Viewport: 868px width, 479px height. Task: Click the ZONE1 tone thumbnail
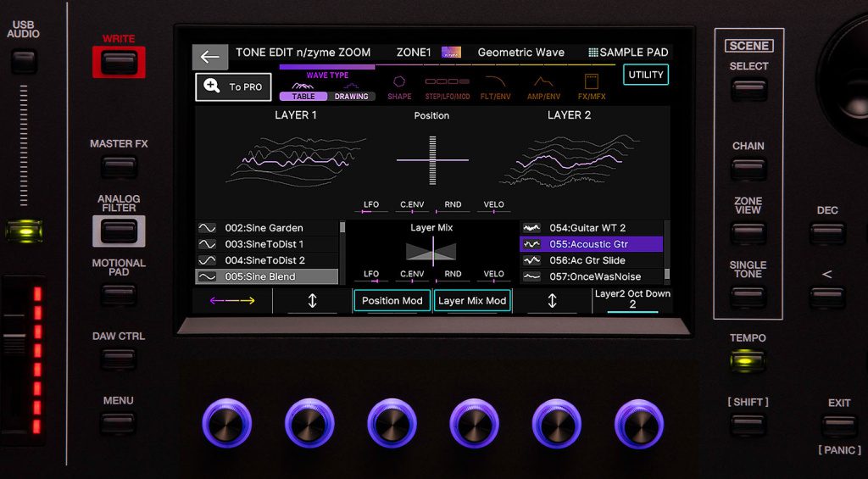point(451,53)
